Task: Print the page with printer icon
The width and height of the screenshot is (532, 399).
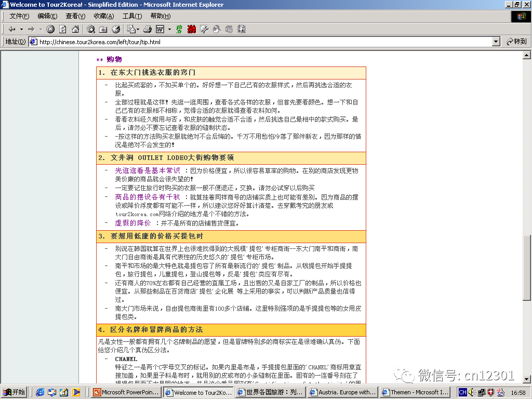Action: point(147,29)
